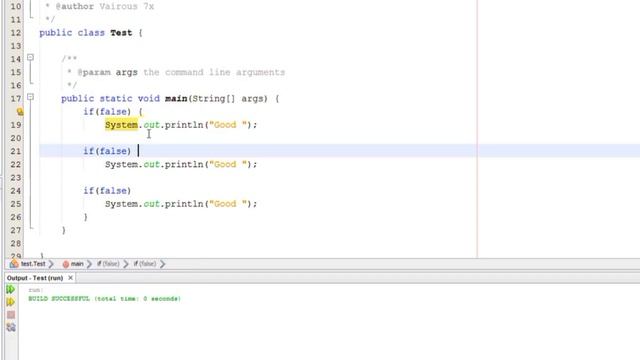Click the red Stop icon in Output panel
The height and width of the screenshot is (360, 640).
pyautogui.click(x=11, y=315)
